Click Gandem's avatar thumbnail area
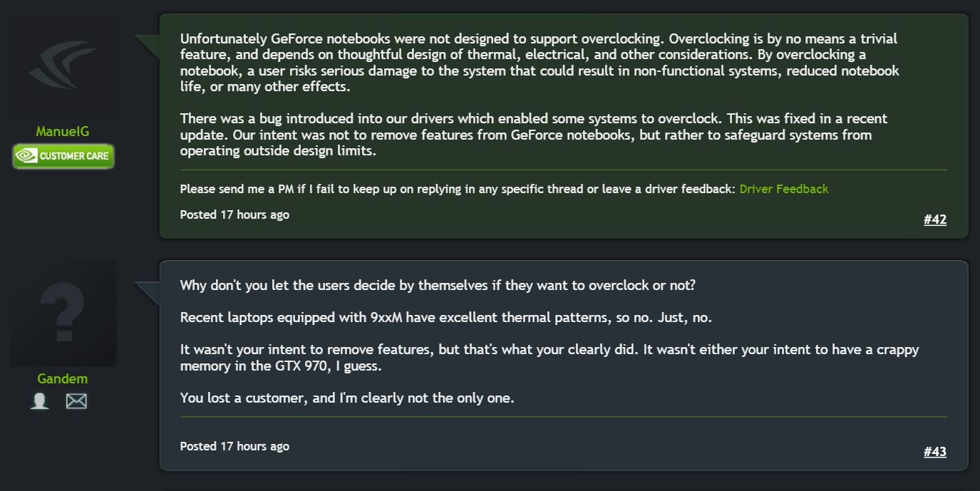Viewport: 980px width, 491px height. point(63,311)
